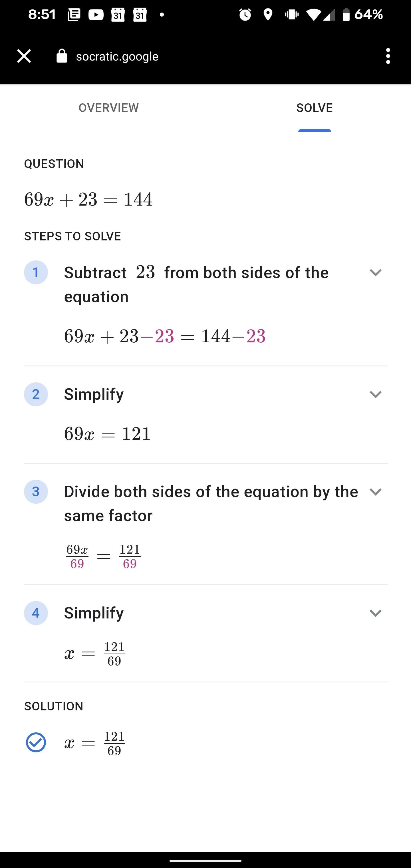This screenshot has height=868, width=411.
Task: Tap the YouTube notification icon in status bar
Action: click(96, 15)
